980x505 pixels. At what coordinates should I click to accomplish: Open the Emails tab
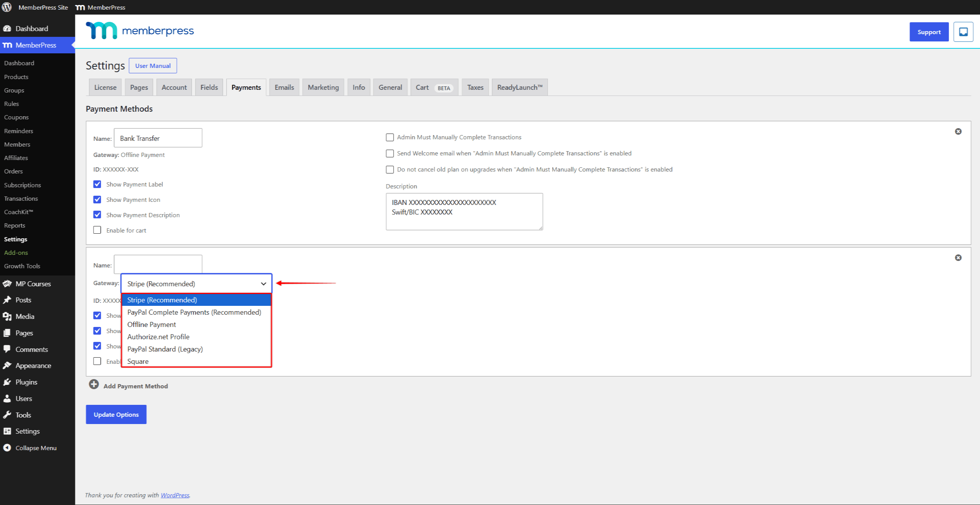click(284, 87)
